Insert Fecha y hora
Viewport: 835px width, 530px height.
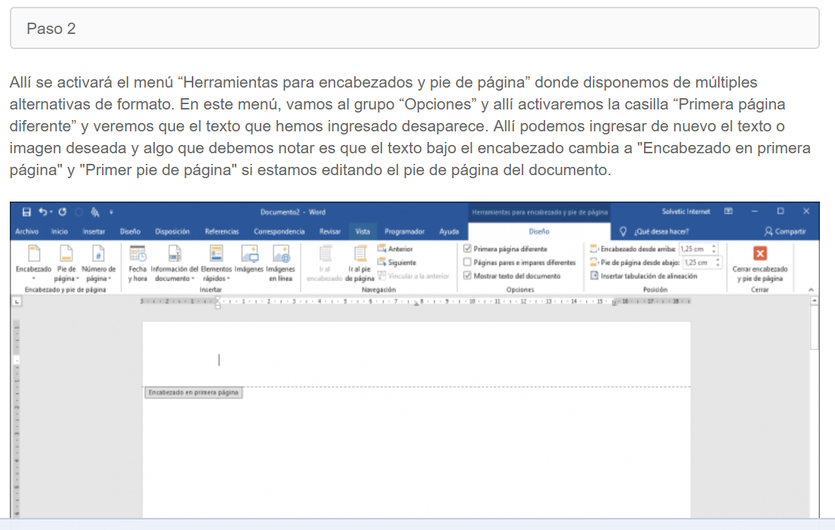coord(137,261)
